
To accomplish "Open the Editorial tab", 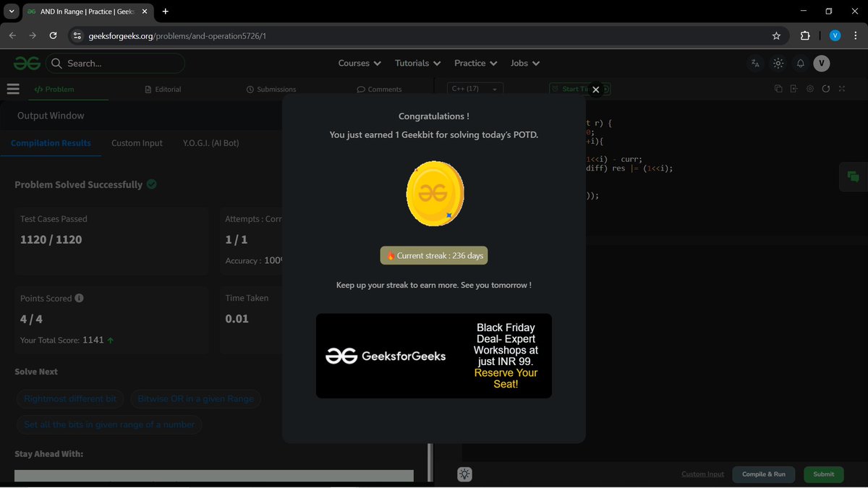I will (x=163, y=89).
